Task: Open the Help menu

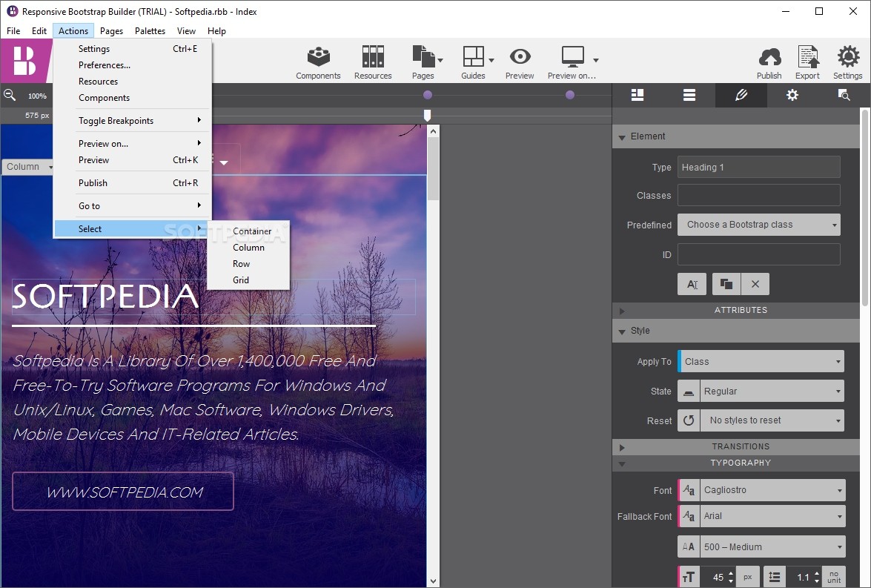Action: click(x=216, y=31)
